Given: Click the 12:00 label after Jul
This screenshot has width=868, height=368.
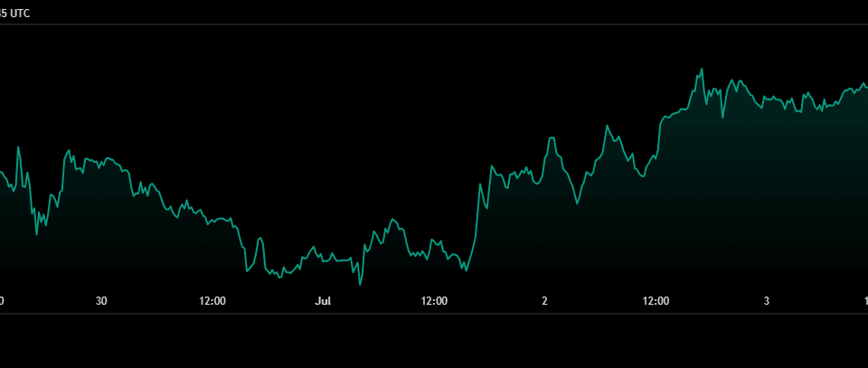Looking at the screenshot, I should click(x=434, y=301).
